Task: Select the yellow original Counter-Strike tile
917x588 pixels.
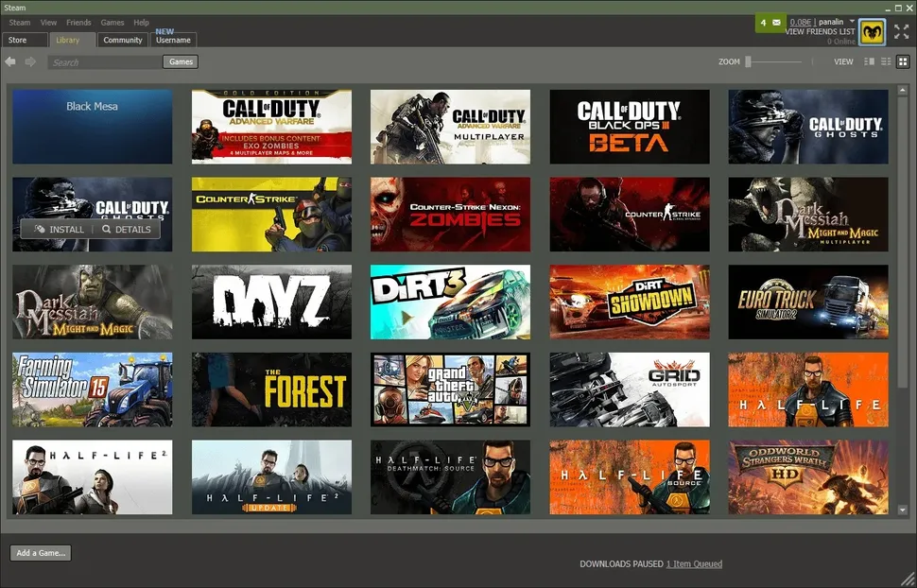Action: 272,215
